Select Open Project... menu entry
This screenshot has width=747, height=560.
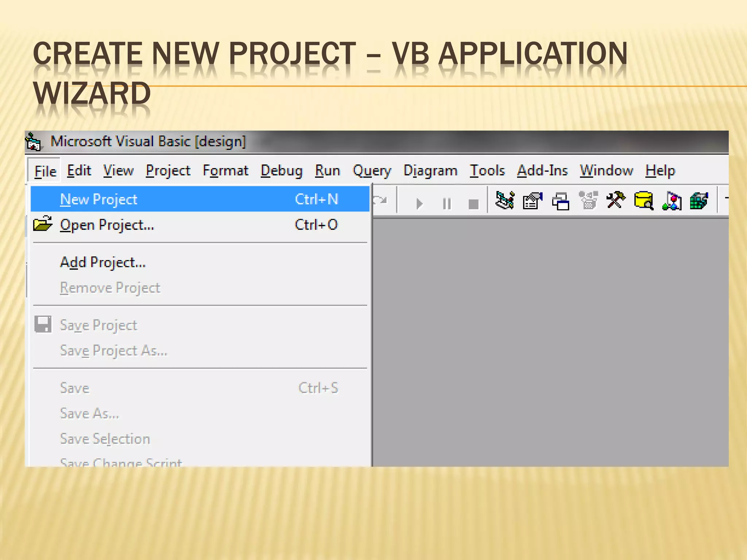coord(107,225)
